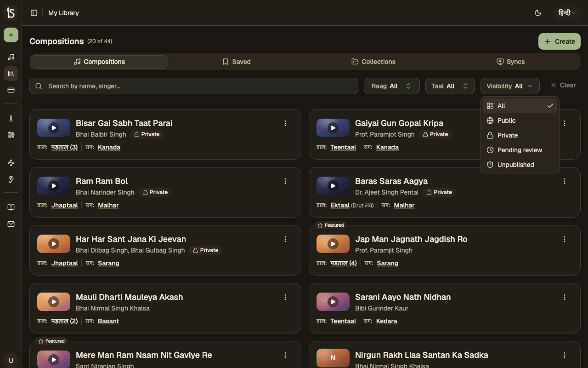Expand the Raag filter dropdown

(x=392, y=86)
